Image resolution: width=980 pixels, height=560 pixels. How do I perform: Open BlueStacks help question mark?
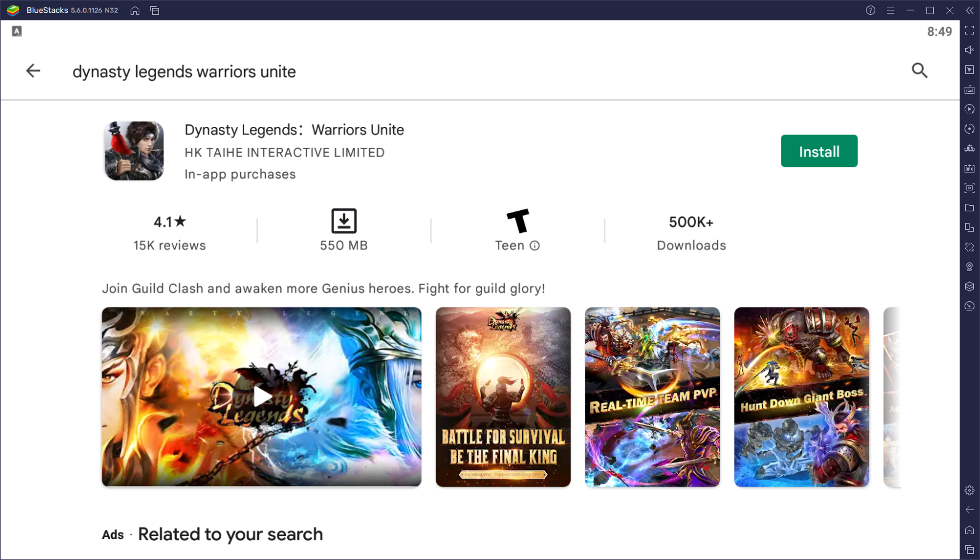pyautogui.click(x=870, y=10)
